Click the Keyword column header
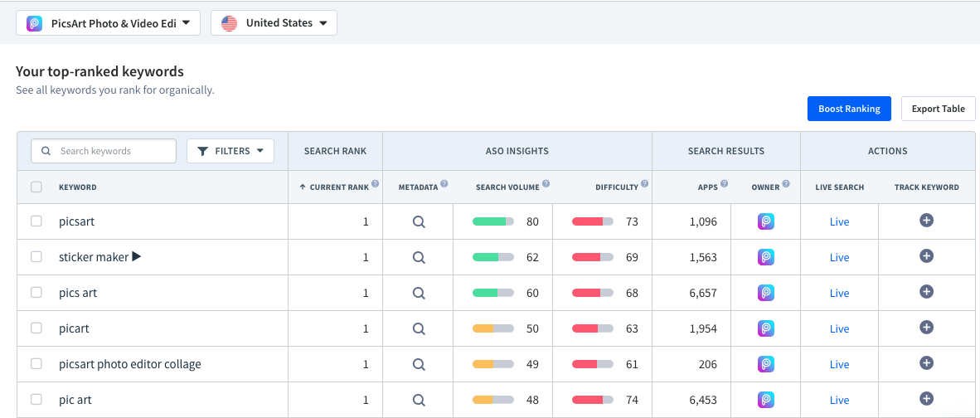 click(77, 187)
